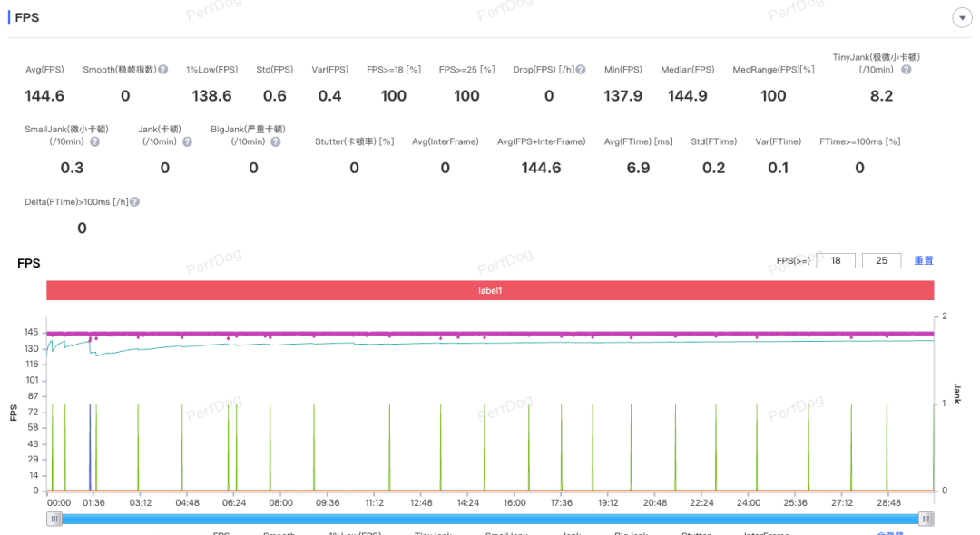Click right handle of time range slider

[925, 519]
